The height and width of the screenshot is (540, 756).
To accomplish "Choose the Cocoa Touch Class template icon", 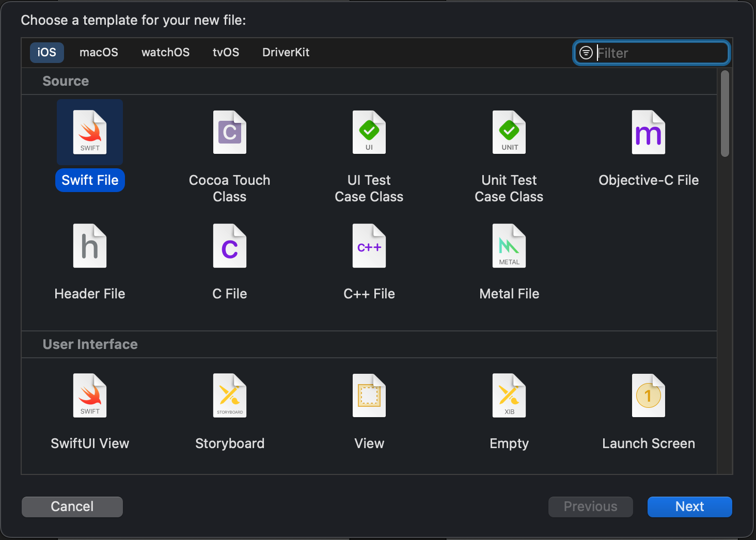I will pyautogui.click(x=230, y=132).
